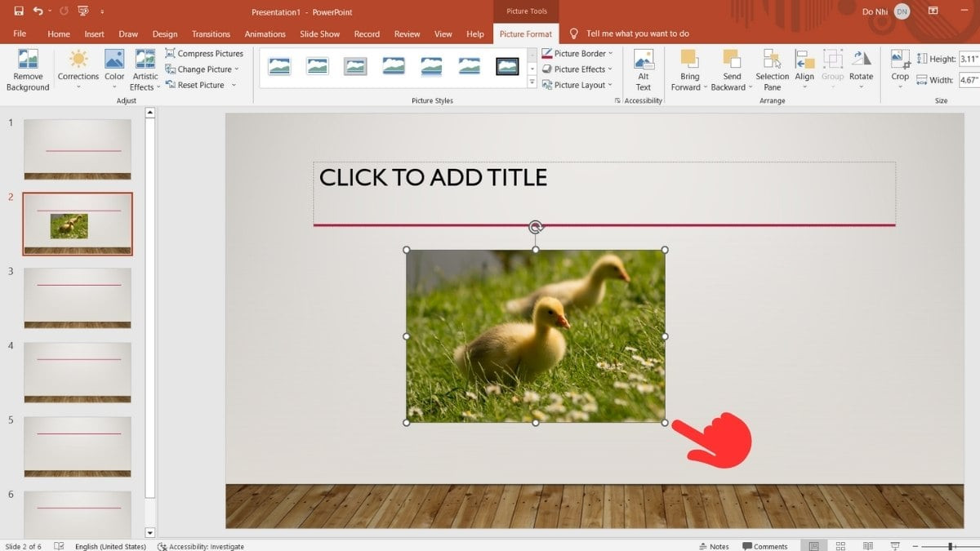
Task: Switch to Reading View in status bar
Action: [868, 546]
